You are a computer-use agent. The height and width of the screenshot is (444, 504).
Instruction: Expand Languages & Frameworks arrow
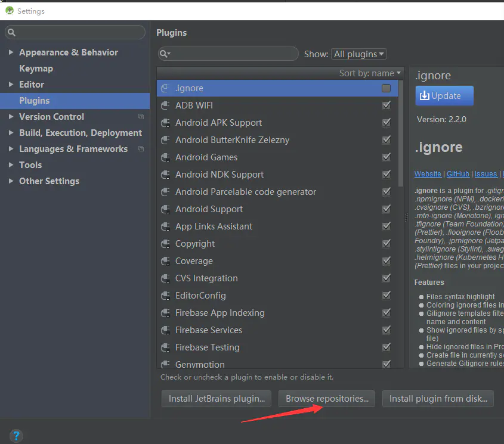pyautogui.click(x=11, y=149)
